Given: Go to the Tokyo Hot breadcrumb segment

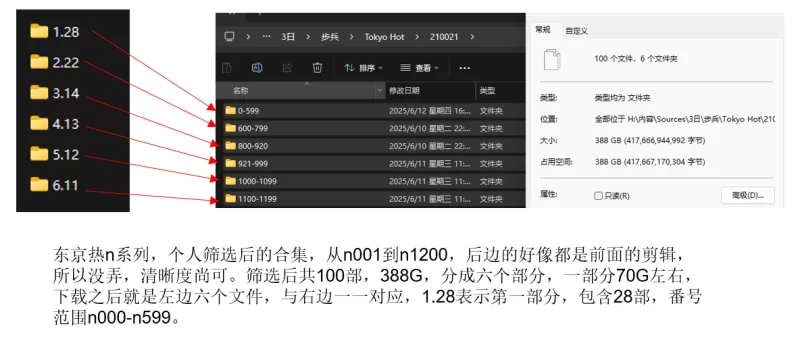Looking at the screenshot, I should point(384,37).
